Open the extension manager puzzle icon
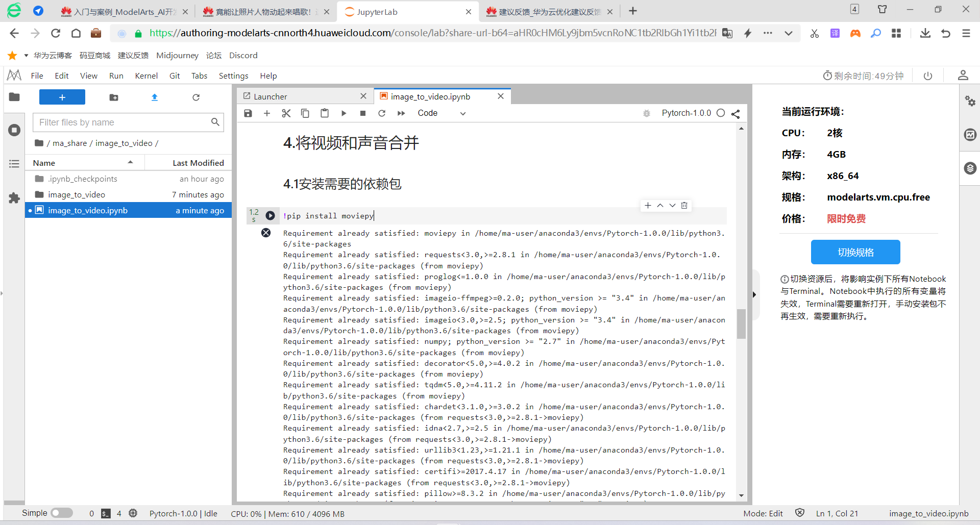Viewport: 980px width, 525px height. 14,198
